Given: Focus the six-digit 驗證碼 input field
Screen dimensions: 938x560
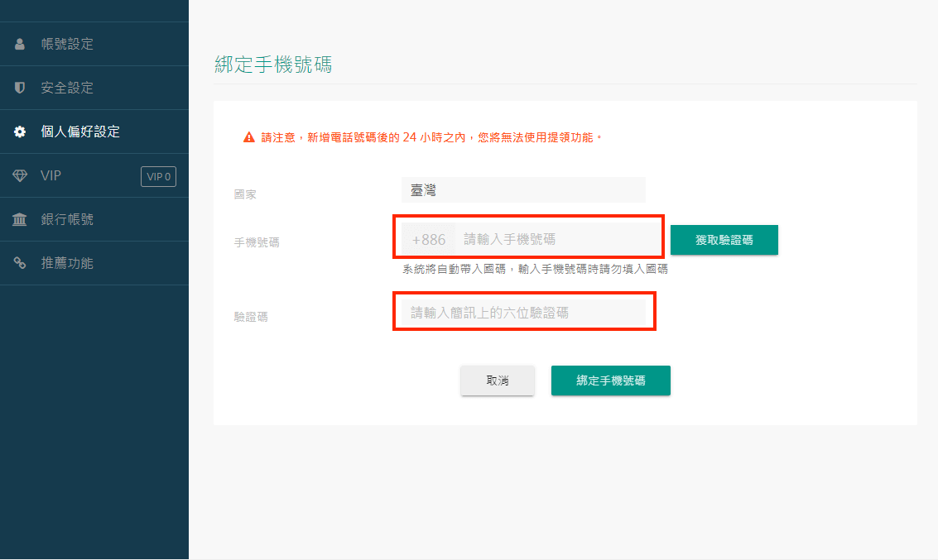Looking at the screenshot, I should coord(522,313).
